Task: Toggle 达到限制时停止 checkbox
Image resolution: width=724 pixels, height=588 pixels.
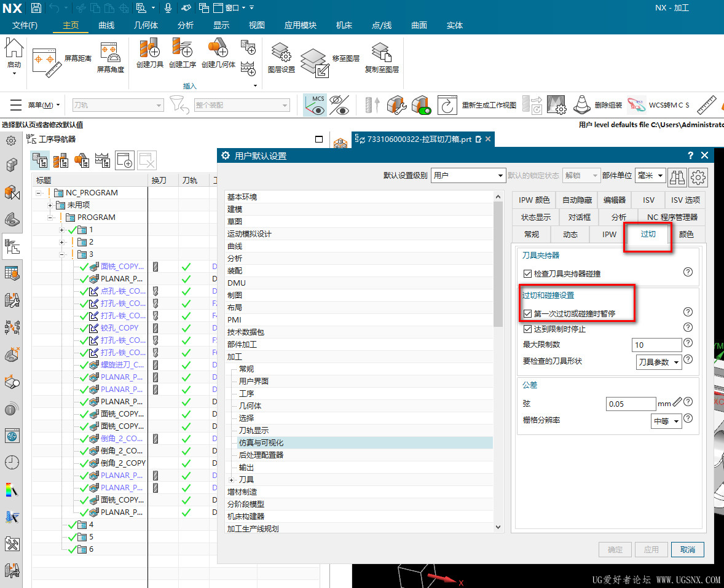Action: pyautogui.click(x=527, y=329)
